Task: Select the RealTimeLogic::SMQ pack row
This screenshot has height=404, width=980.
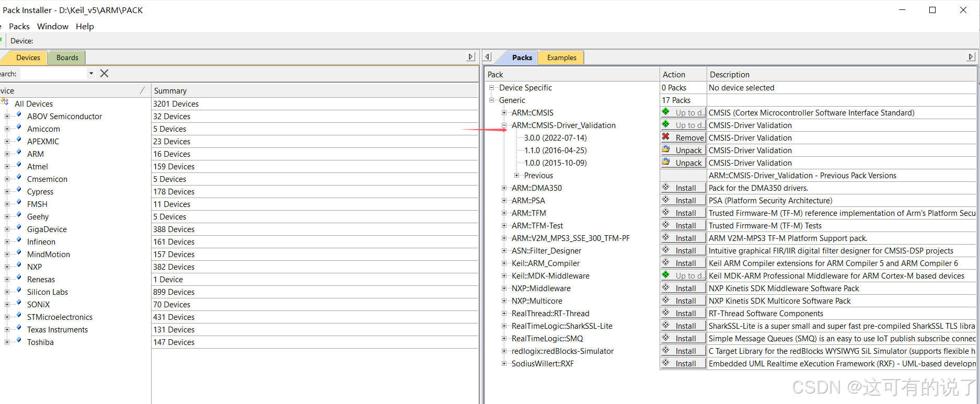Action: [x=547, y=338]
